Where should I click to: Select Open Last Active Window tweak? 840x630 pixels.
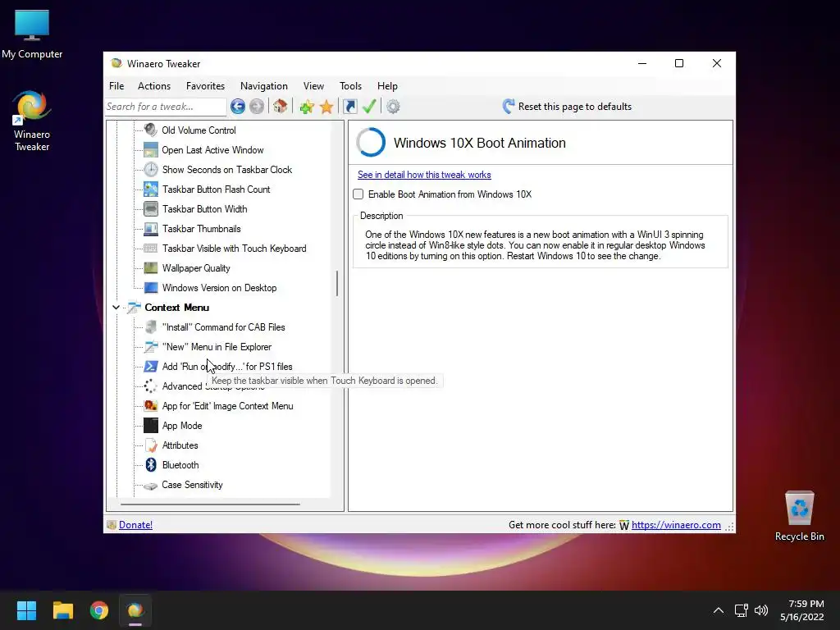coord(212,150)
